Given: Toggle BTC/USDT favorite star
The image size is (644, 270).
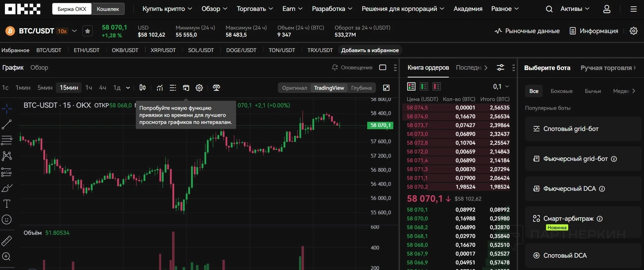Looking at the screenshot, I should tap(88, 31).
